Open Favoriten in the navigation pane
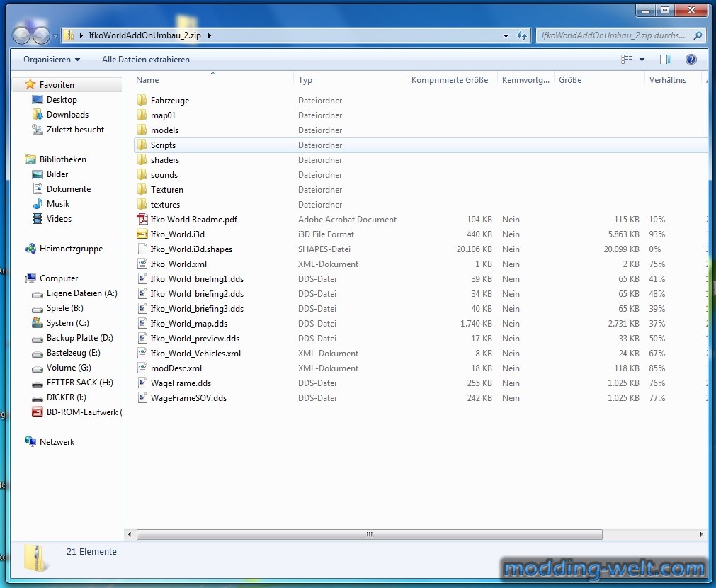 coord(57,84)
